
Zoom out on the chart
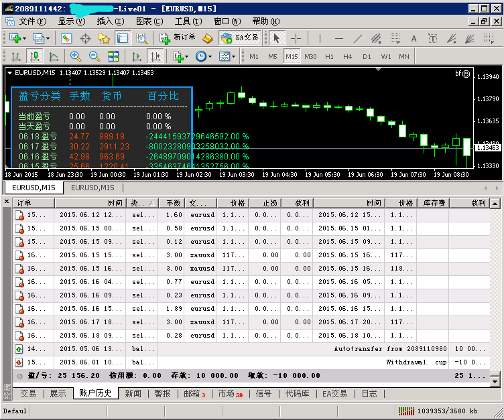coord(94,56)
